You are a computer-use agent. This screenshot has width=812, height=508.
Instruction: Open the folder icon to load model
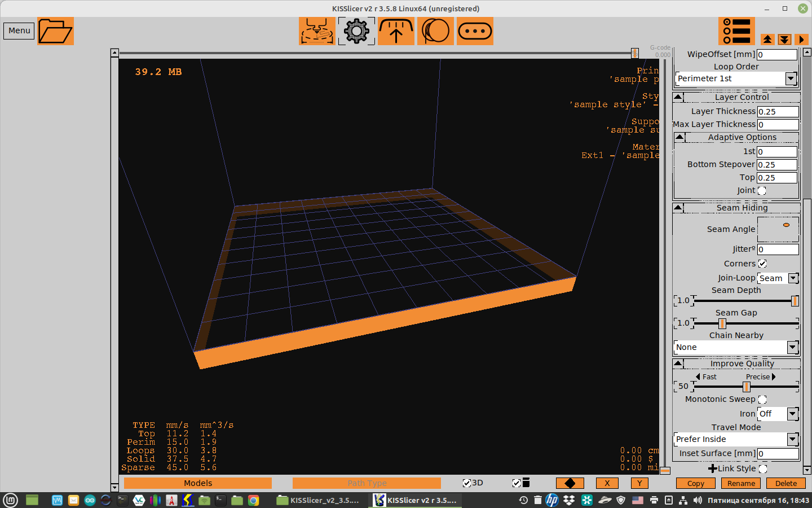click(55, 31)
